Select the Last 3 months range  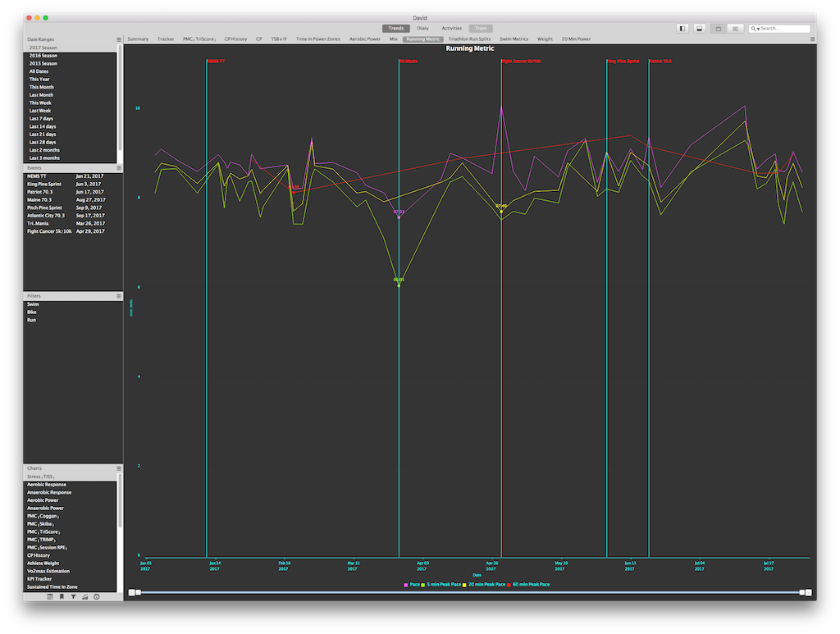(70, 158)
